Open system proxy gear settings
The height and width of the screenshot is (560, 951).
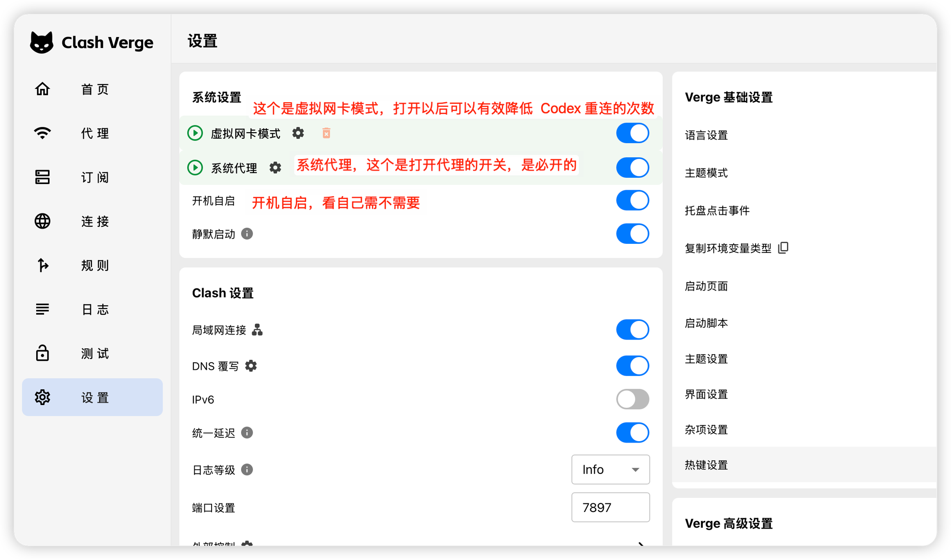click(x=275, y=167)
